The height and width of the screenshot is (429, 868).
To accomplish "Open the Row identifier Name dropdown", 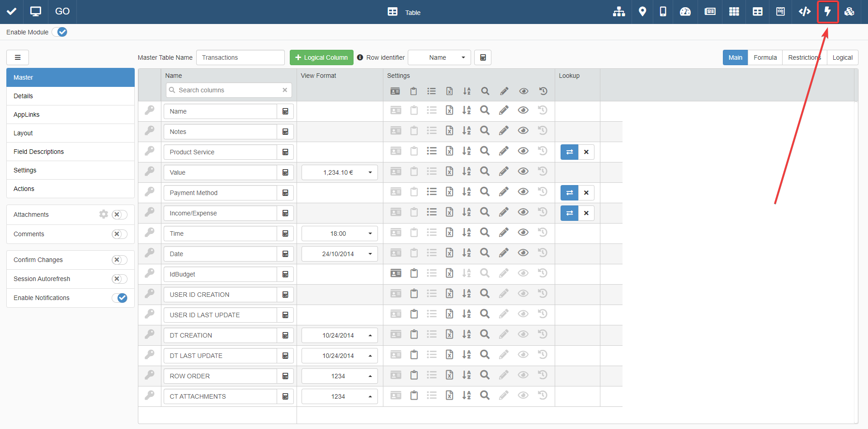I will pyautogui.click(x=439, y=57).
